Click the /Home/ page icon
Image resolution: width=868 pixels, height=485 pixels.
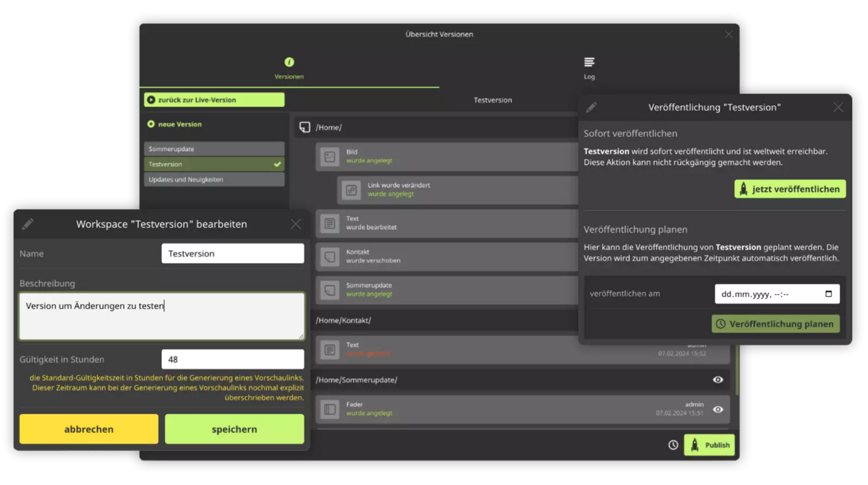305,127
